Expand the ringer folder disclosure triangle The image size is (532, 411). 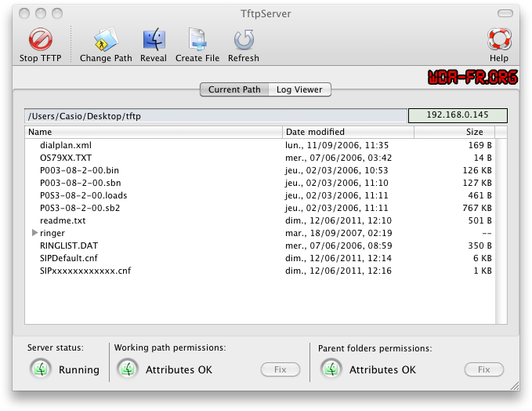tap(34, 233)
